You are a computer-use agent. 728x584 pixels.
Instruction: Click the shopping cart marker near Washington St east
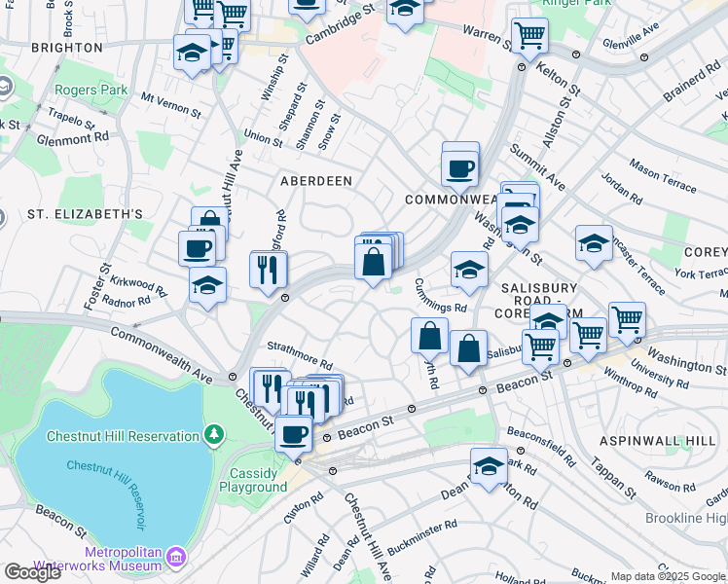pyautogui.click(x=627, y=322)
